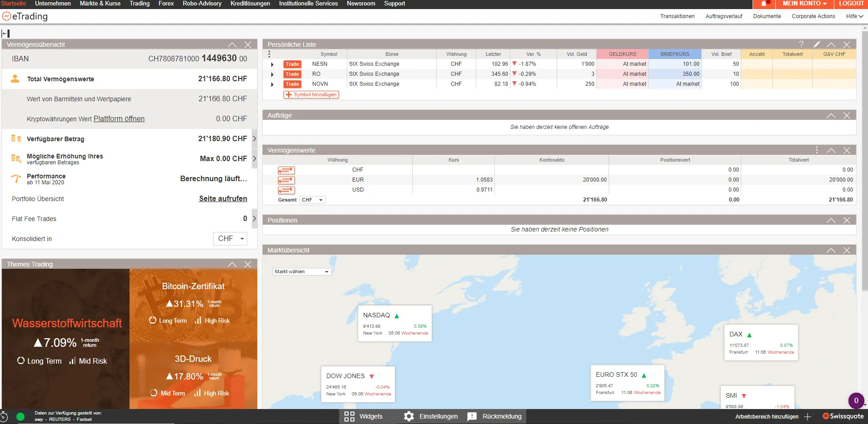Viewport: 868px width, 424px height.
Task: Go to Transaktionen
Action: (x=677, y=16)
